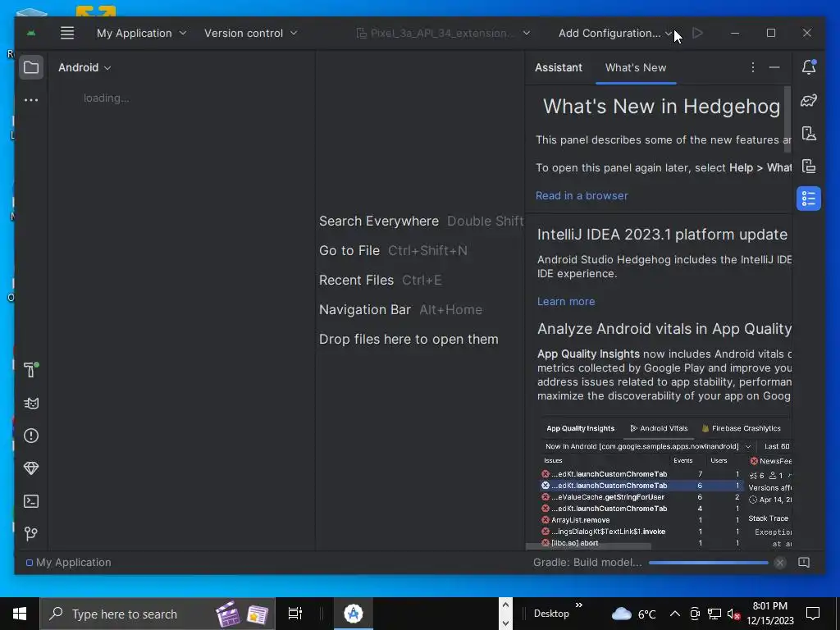Click the status bar processes icon
Image resolution: width=840 pixels, height=630 pixels.
coord(804,563)
